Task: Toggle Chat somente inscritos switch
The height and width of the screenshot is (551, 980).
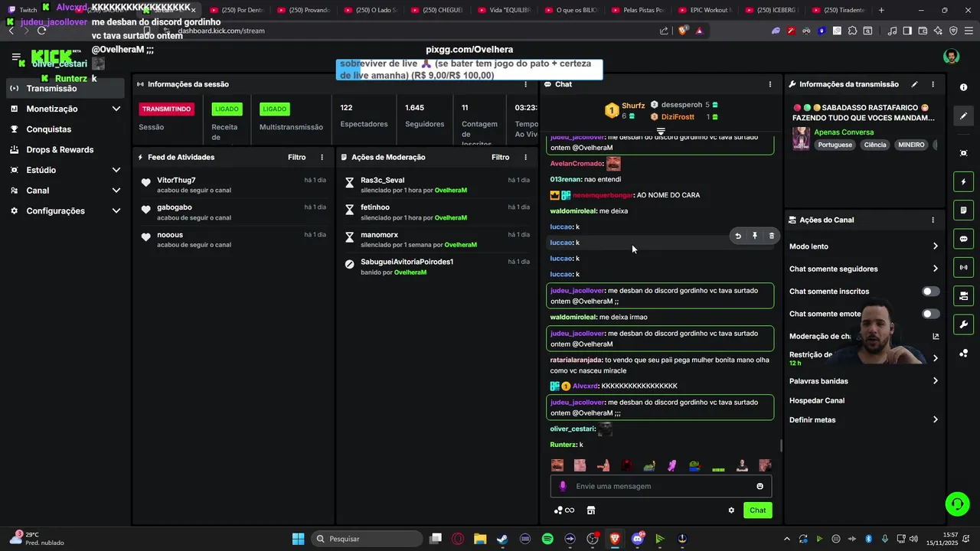Action: click(930, 292)
